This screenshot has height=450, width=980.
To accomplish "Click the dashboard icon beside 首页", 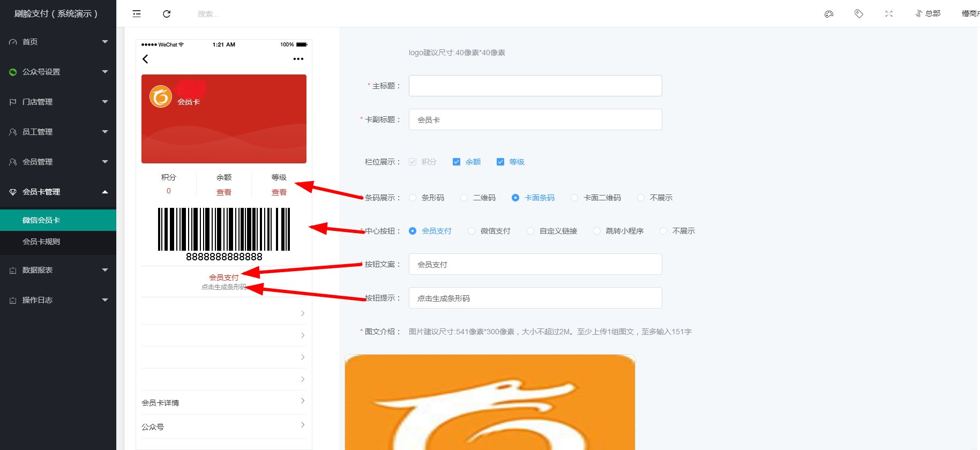I will (x=13, y=42).
